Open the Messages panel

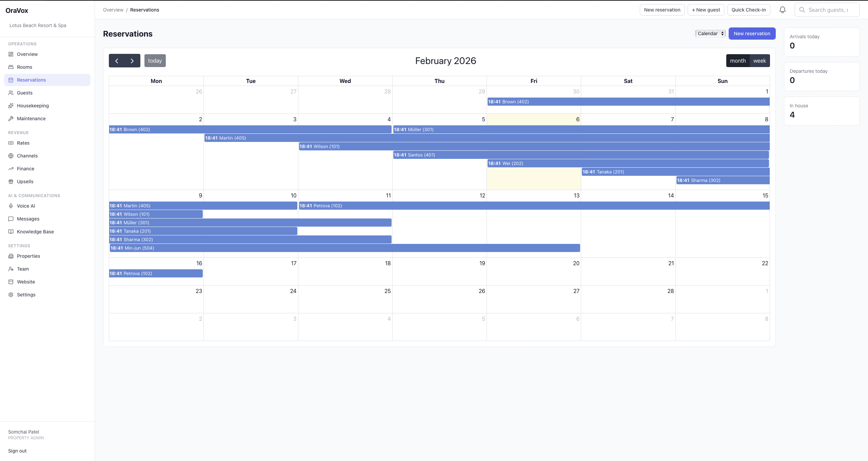coord(28,218)
